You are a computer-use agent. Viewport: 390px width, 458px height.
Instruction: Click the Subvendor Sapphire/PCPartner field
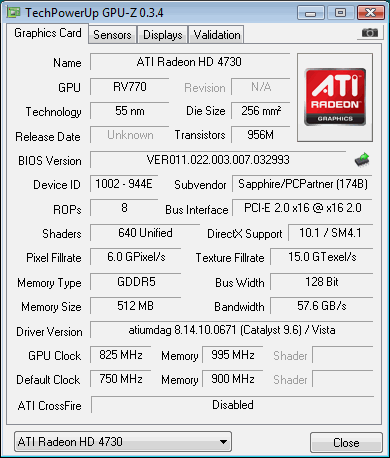(x=302, y=184)
